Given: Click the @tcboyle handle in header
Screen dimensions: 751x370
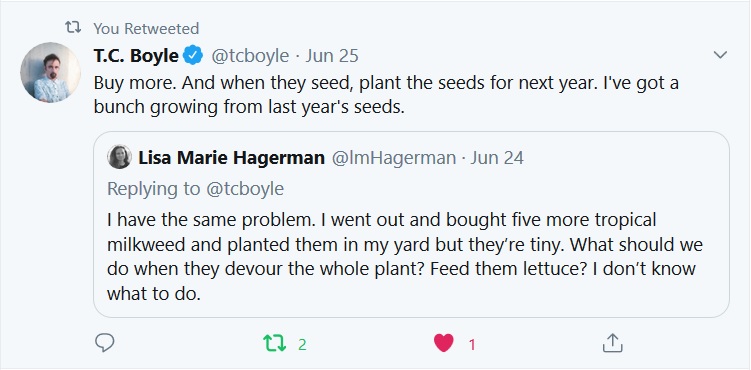Looking at the screenshot, I should coord(250,56).
